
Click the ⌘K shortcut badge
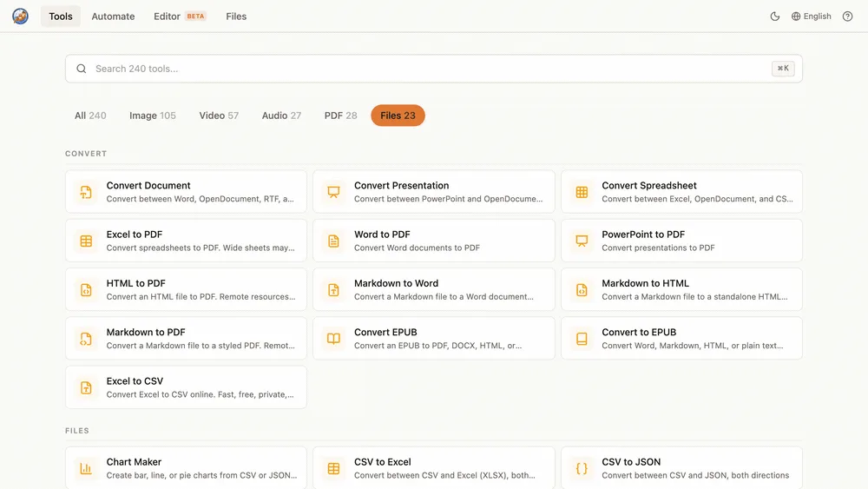(783, 68)
